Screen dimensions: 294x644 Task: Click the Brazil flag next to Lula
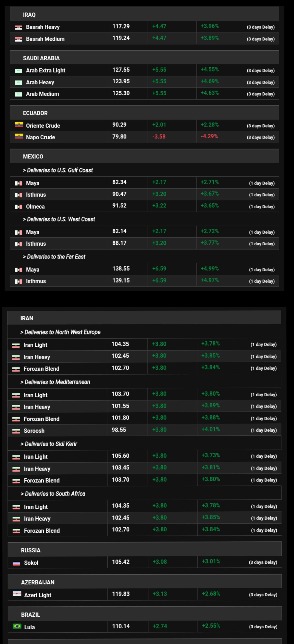(17, 626)
